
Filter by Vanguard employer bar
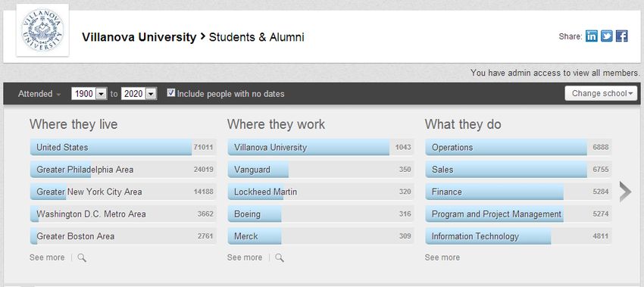click(x=320, y=169)
